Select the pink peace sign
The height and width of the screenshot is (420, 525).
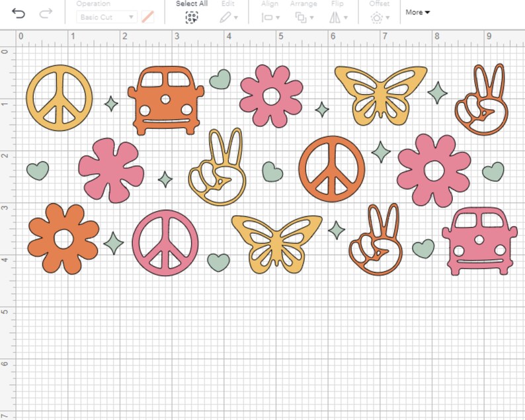click(165, 243)
